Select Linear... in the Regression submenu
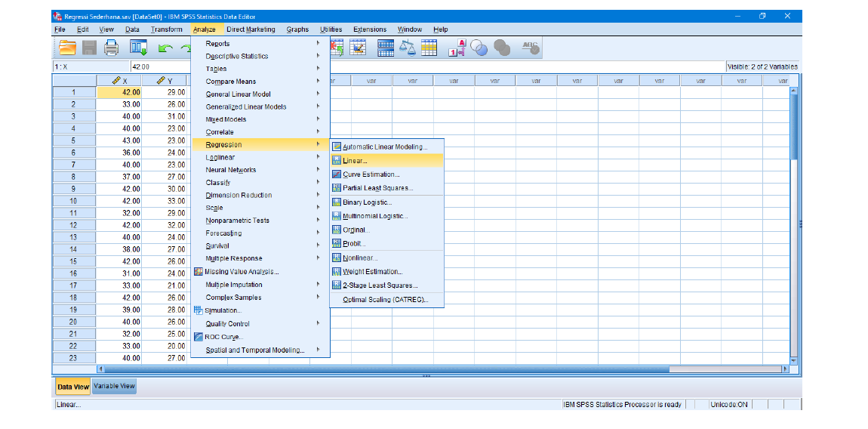 pos(387,161)
